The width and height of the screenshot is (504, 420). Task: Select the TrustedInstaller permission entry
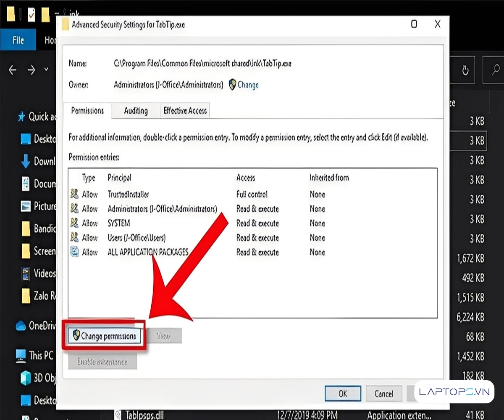(128, 194)
